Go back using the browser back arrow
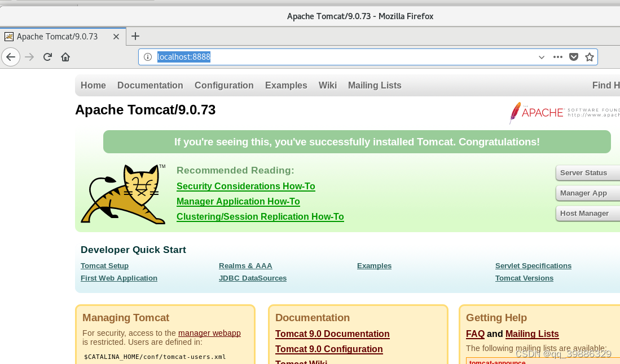Screen dimensions: 620x364 click(x=11, y=57)
